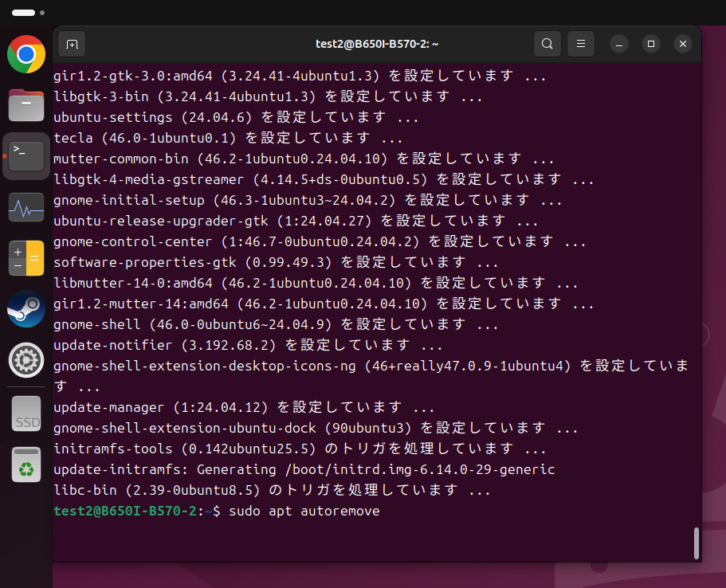This screenshot has width=726, height=588.
Task: Click the 'update-notifier (3.192.68.2)' line
Action: pos(248,345)
